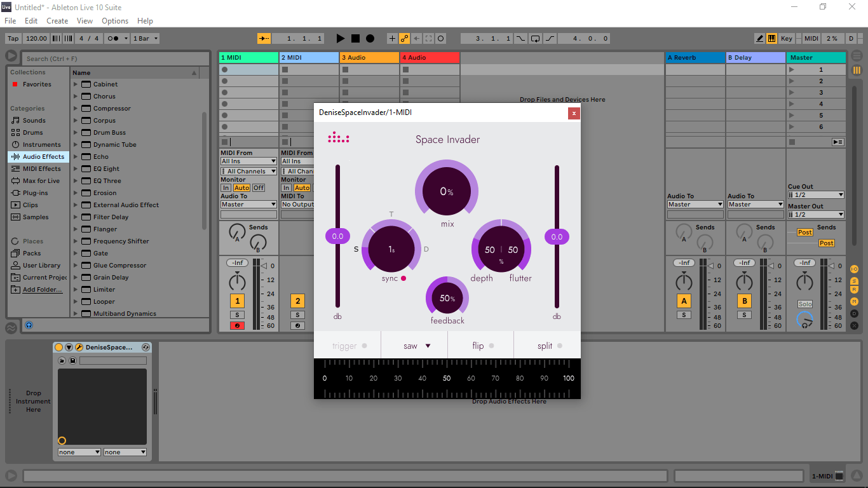
Task: Click the Stop button in the transport bar
Action: click(x=356, y=39)
